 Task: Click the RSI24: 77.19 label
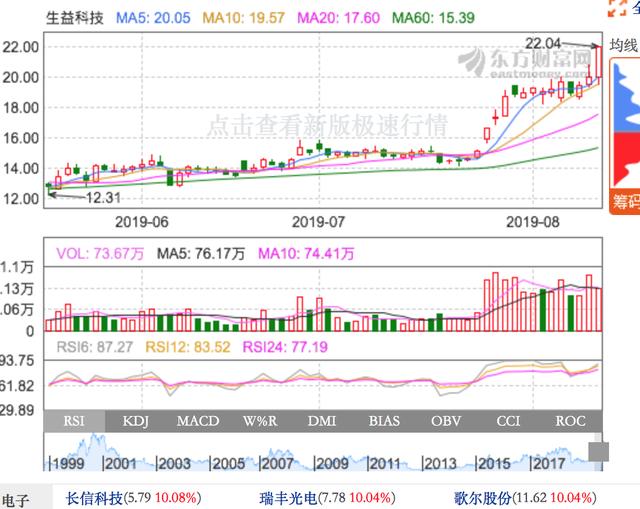(285, 347)
